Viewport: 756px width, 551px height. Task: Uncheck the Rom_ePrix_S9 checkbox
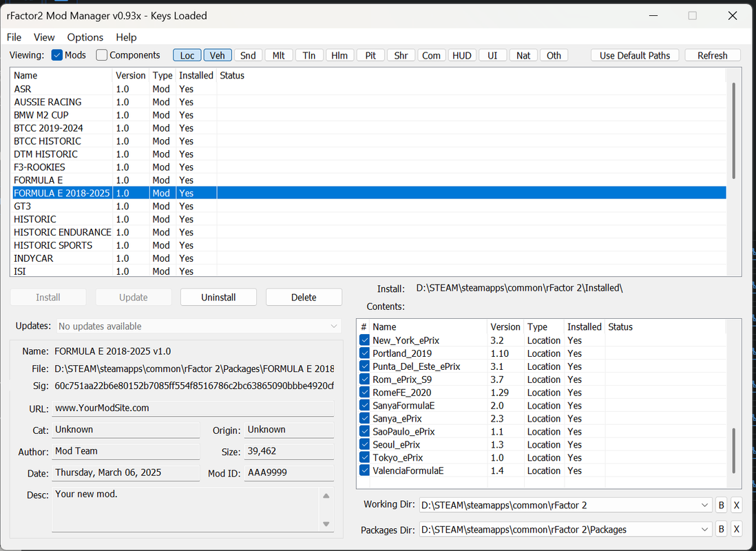[364, 380]
